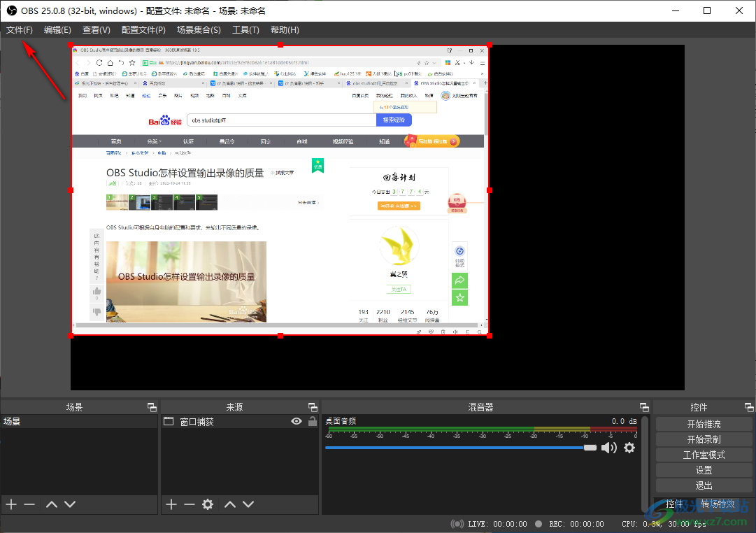Float the 混音器 dock panel
This screenshot has width=756, height=533.
click(x=644, y=408)
